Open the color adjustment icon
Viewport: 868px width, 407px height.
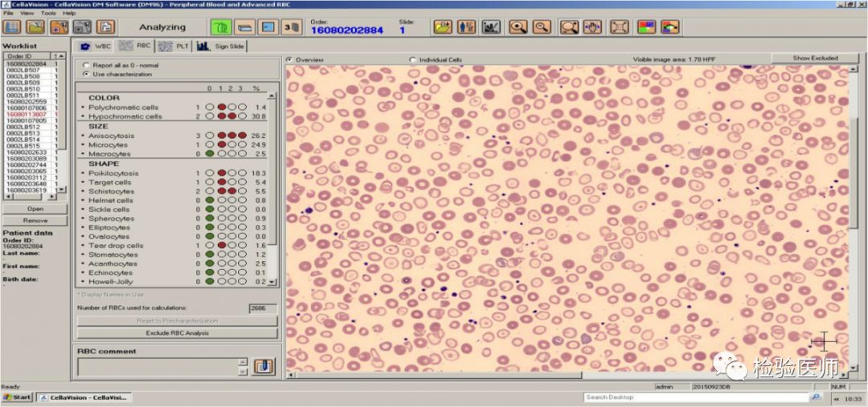coord(646,27)
